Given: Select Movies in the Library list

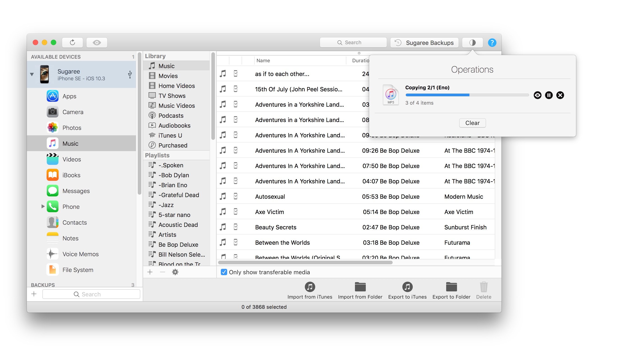Looking at the screenshot, I should [176, 76].
